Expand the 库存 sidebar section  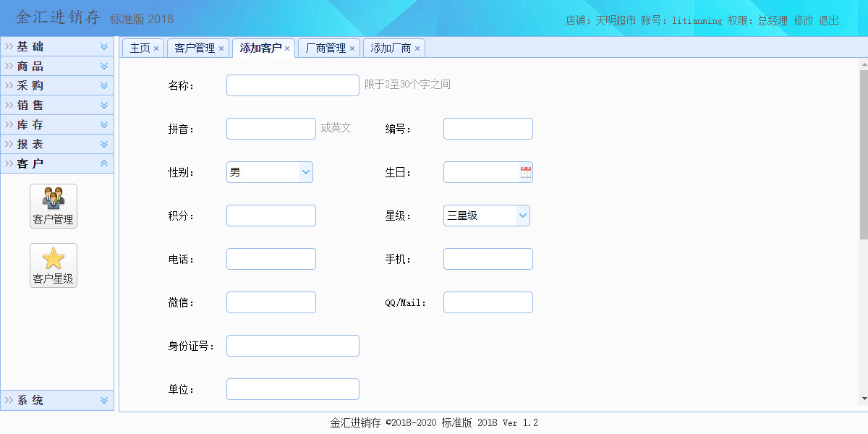(57, 124)
